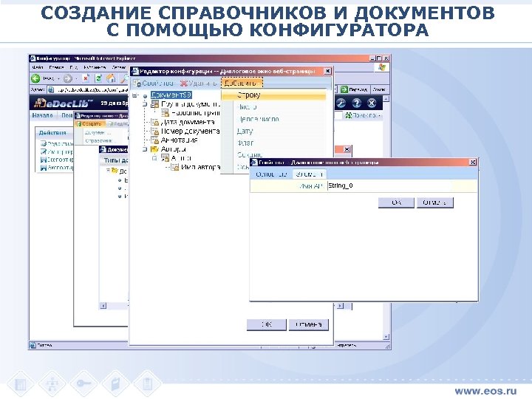Open the Home page icon in IE toolbar

pos(111,79)
